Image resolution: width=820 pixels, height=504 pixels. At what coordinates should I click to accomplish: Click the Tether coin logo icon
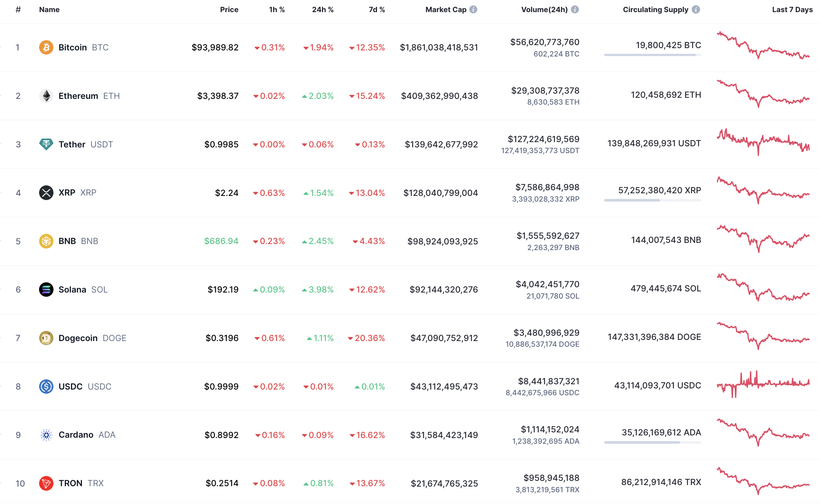[x=46, y=144]
